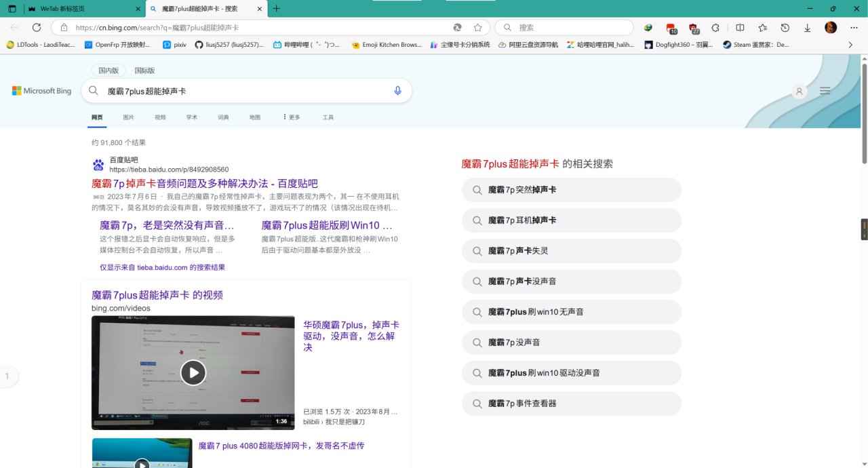Close the active Bing search tab
The image size is (868, 468).
click(x=259, y=9)
